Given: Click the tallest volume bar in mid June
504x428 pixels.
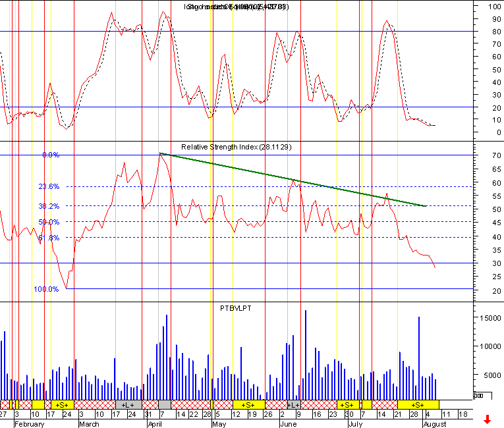Looking at the screenshot, I should (x=306, y=355).
